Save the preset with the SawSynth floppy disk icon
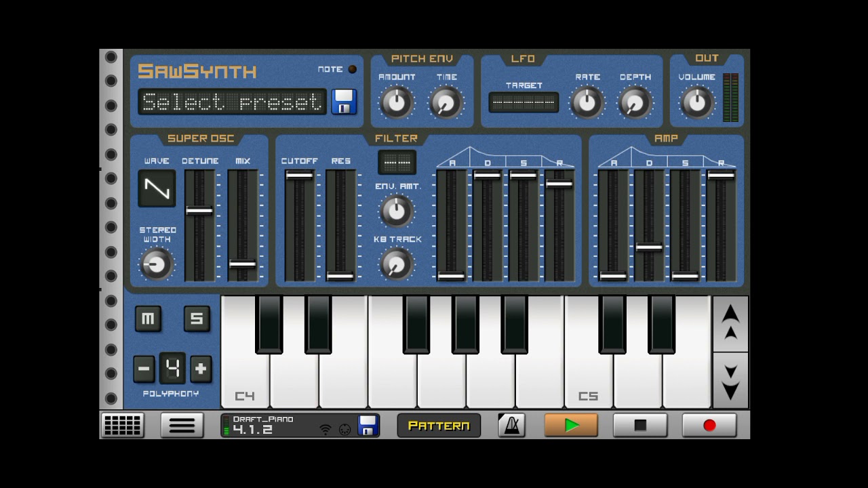This screenshot has width=868, height=488. (344, 102)
